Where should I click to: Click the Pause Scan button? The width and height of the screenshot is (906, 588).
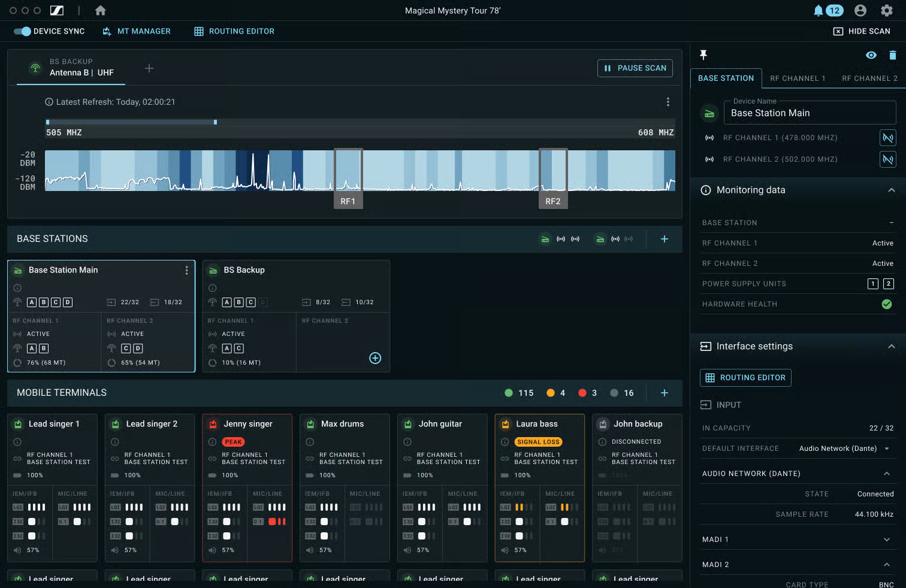635,68
